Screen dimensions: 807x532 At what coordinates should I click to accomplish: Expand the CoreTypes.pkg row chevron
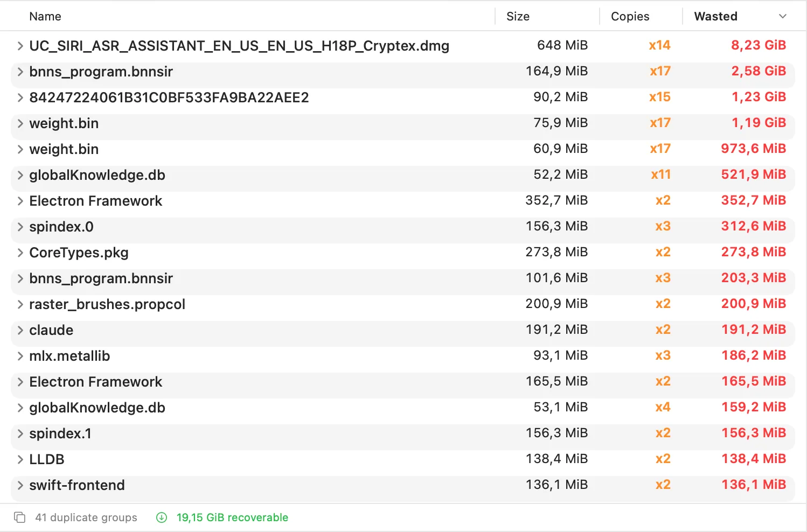[20, 253]
